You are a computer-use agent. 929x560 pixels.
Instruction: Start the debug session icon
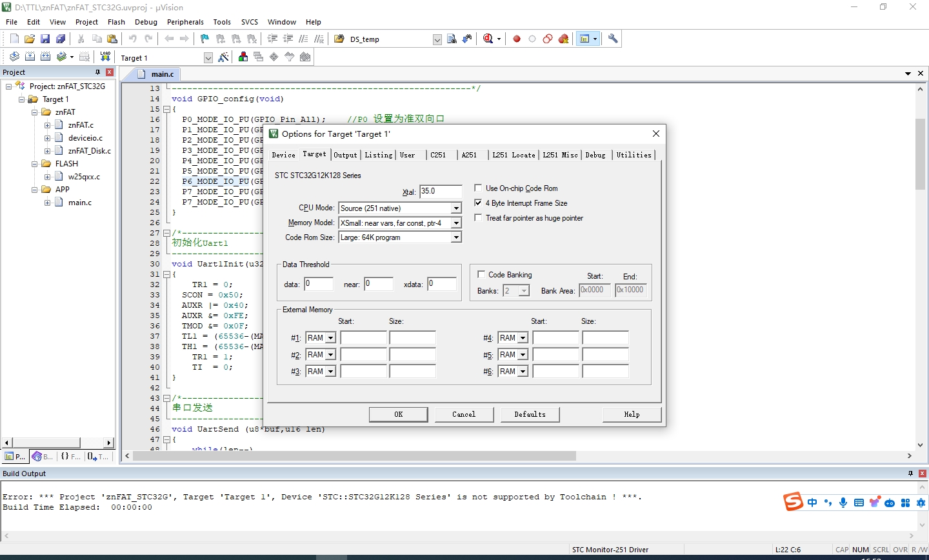[x=488, y=39]
